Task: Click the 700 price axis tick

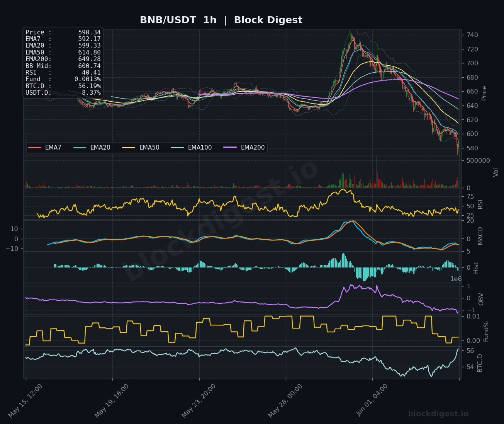Action: pos(473,63)
